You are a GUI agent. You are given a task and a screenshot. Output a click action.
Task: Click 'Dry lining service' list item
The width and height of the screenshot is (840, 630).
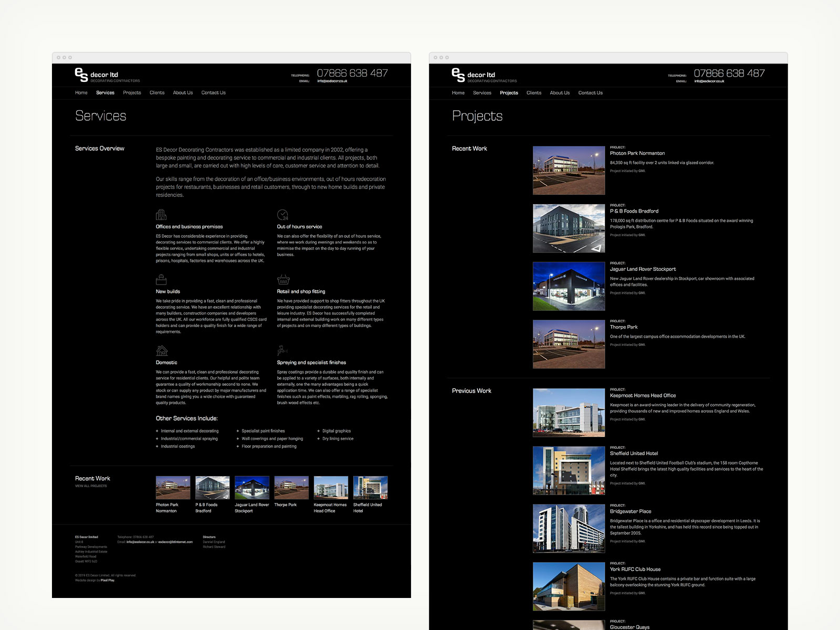coord(338,439)
